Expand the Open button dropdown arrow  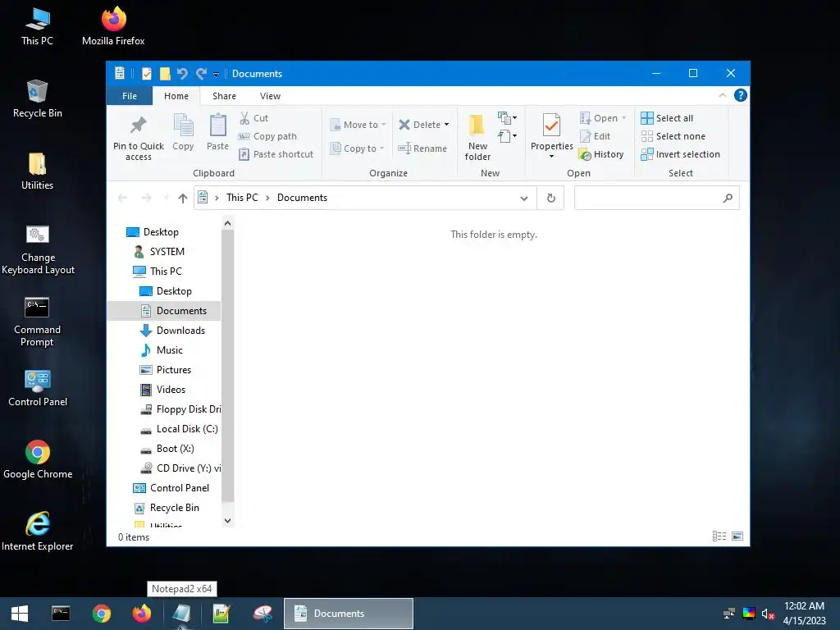623,118
